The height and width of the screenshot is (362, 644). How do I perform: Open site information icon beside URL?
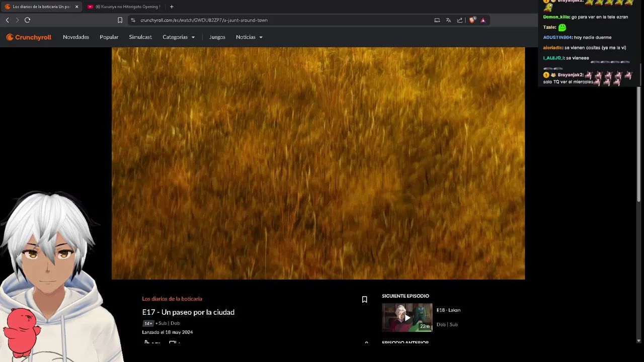(x=133, y=20)
